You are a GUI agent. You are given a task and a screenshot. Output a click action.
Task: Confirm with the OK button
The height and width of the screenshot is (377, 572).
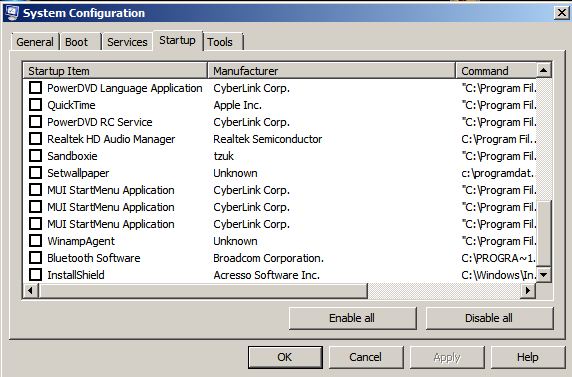pos(285,357)
